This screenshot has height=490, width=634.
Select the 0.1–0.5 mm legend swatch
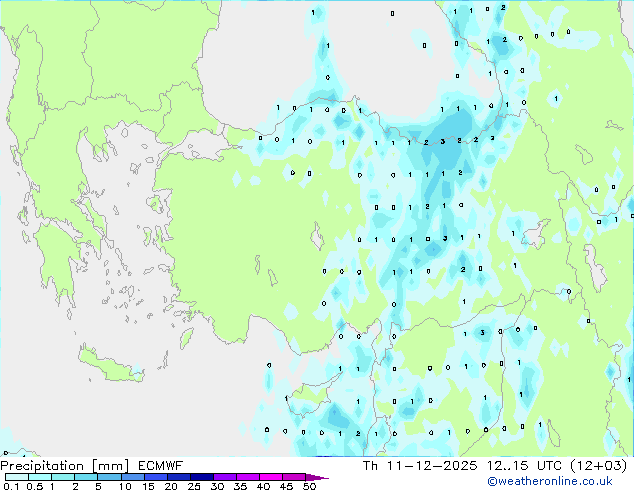17,477
